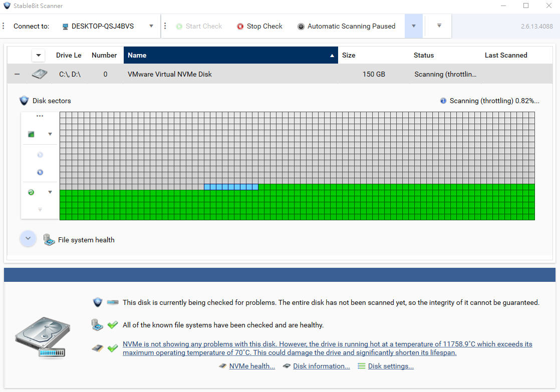Click the grip handle before Start Check
Image resolution: width=560 pixels, height=392 pixels.
pyautogui.click(x=165, y=26)
